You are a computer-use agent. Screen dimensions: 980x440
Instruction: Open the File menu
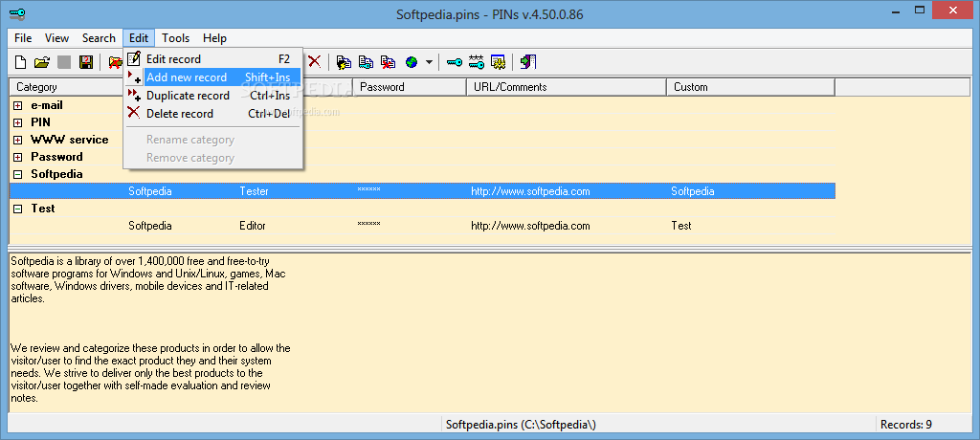tap(23, 38)
